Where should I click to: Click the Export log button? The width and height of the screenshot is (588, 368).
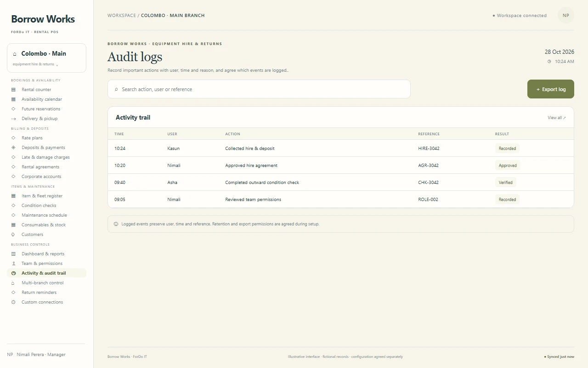551,89
